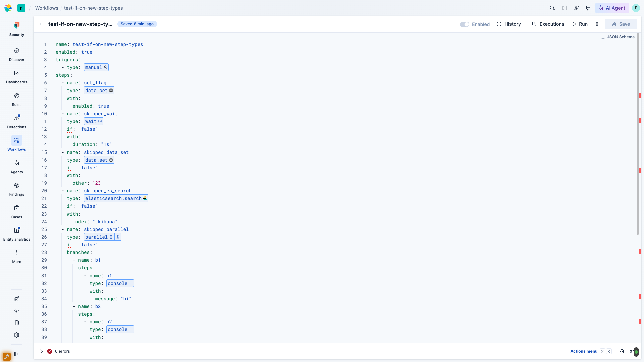644x362 pixels.
Task: Click the 'parallel' step type badge
Action: click(99, 237)
